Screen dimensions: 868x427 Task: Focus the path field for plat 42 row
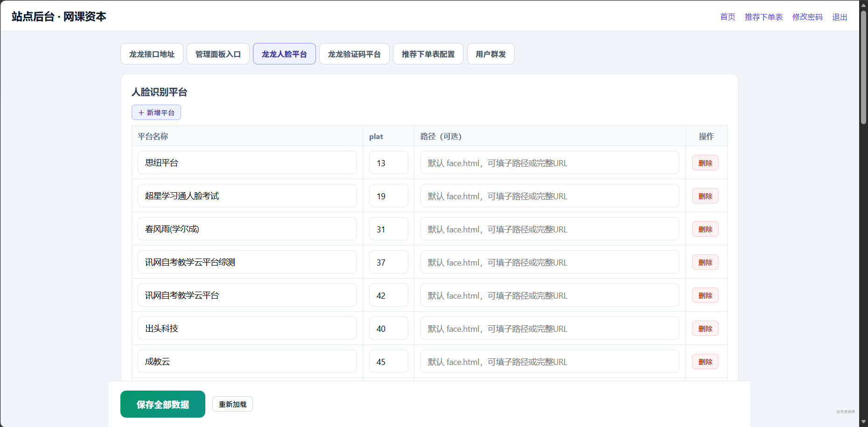click(x=550, y=295)
